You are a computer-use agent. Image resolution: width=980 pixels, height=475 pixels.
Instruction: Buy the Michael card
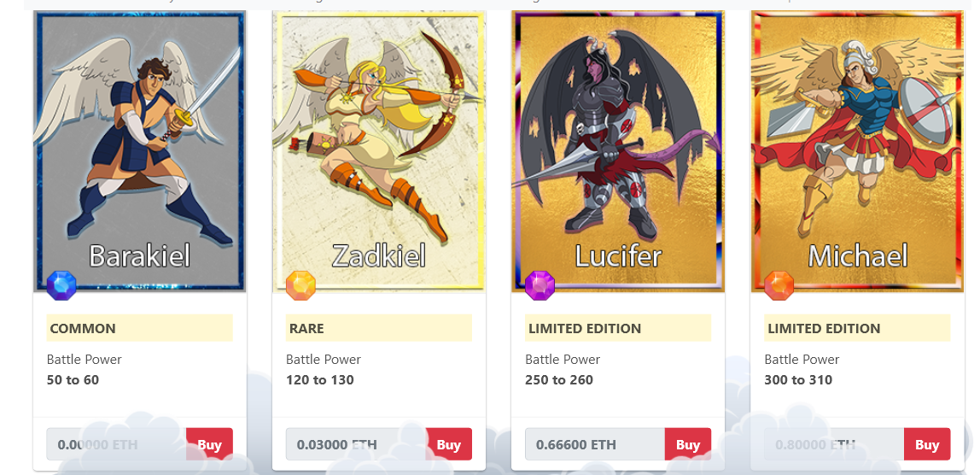coord(927,444)
